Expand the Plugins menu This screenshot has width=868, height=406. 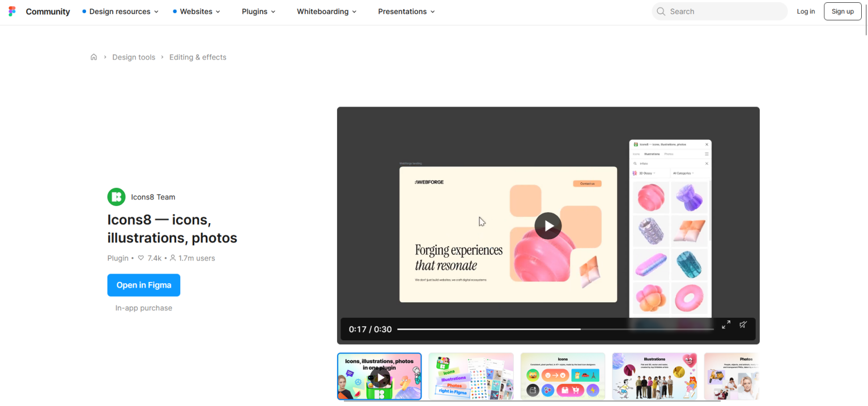coord(258,11)
